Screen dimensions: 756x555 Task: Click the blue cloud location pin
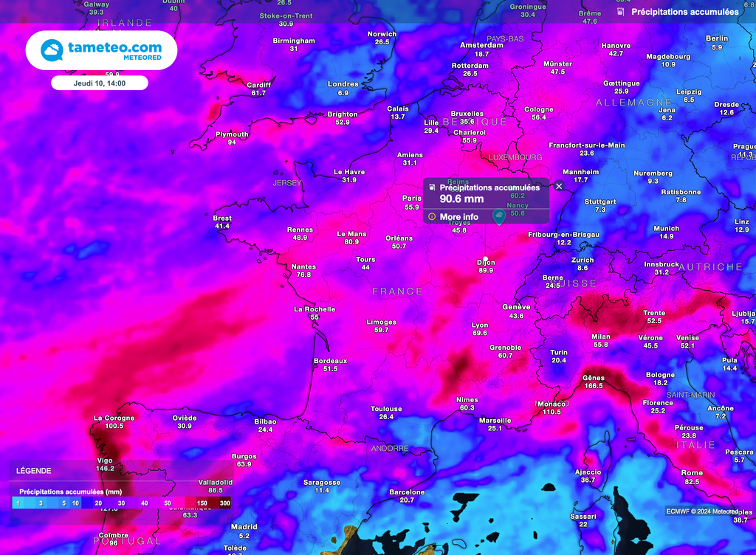click(x=499, y=217)
